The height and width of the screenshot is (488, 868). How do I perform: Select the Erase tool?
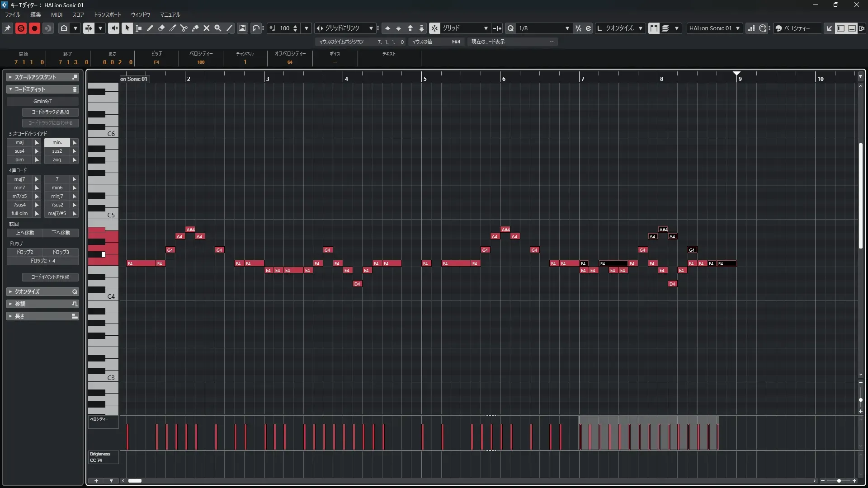(x=161, y=28)
